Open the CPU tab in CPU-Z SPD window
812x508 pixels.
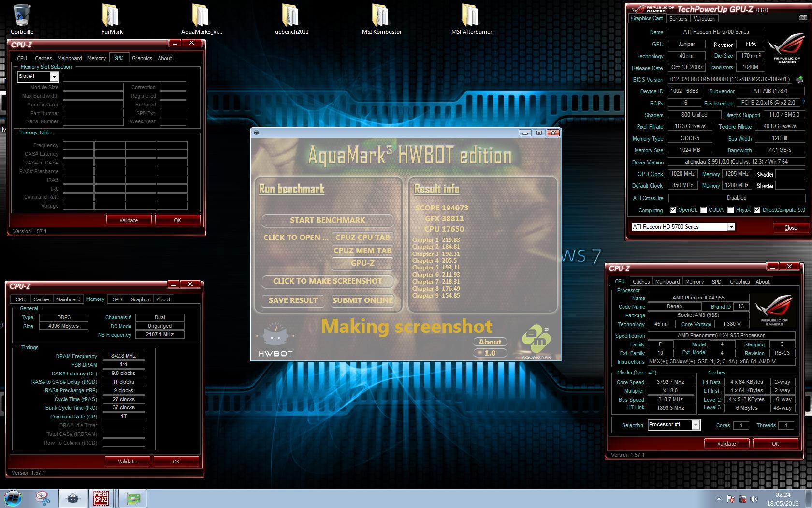coord(22,58)
